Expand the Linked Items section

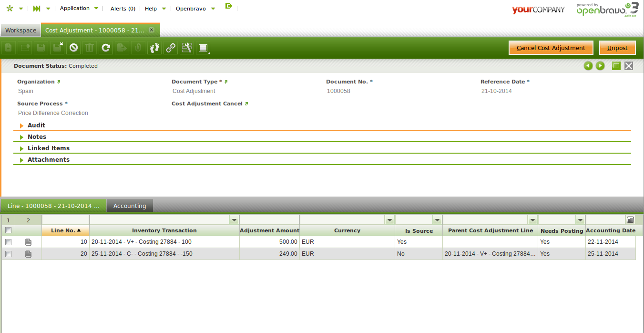tap(48, 148)
